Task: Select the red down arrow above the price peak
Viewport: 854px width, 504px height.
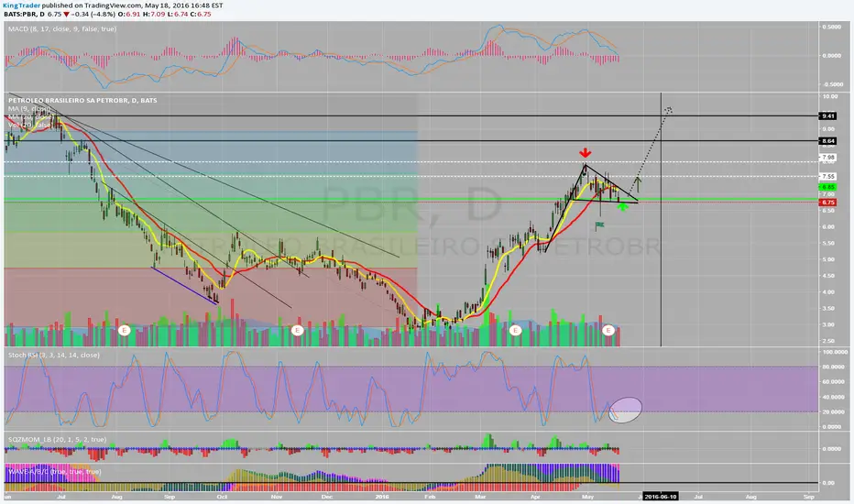Action: tap(585, 152)
